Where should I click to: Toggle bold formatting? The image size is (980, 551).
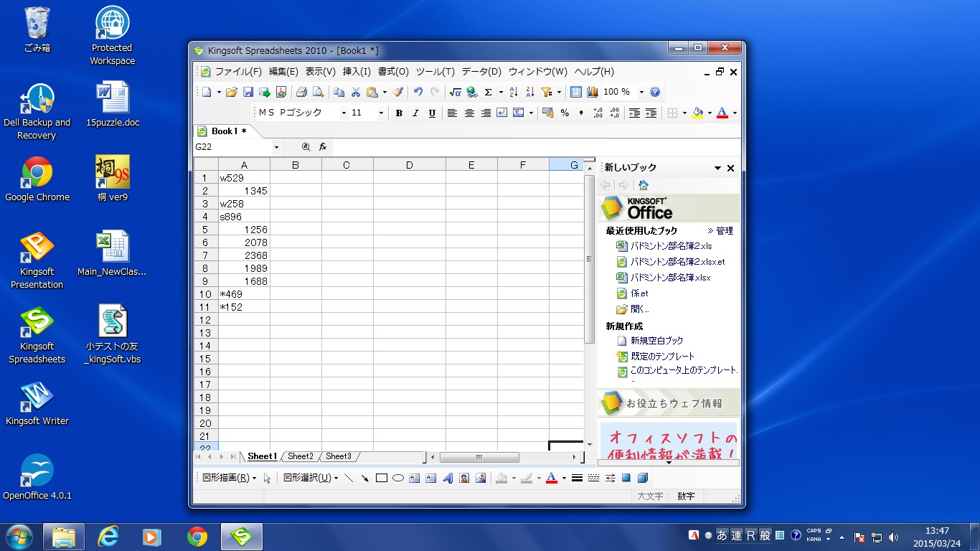399,113
